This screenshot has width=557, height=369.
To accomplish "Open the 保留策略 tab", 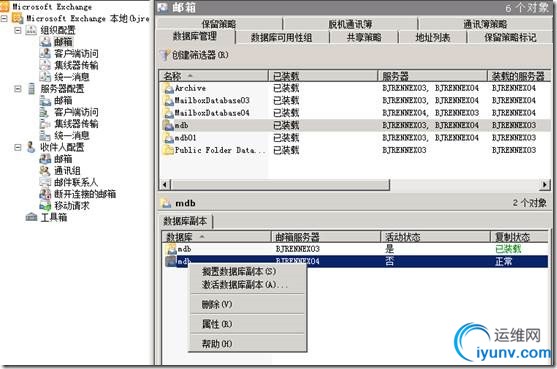I will 219,24.
